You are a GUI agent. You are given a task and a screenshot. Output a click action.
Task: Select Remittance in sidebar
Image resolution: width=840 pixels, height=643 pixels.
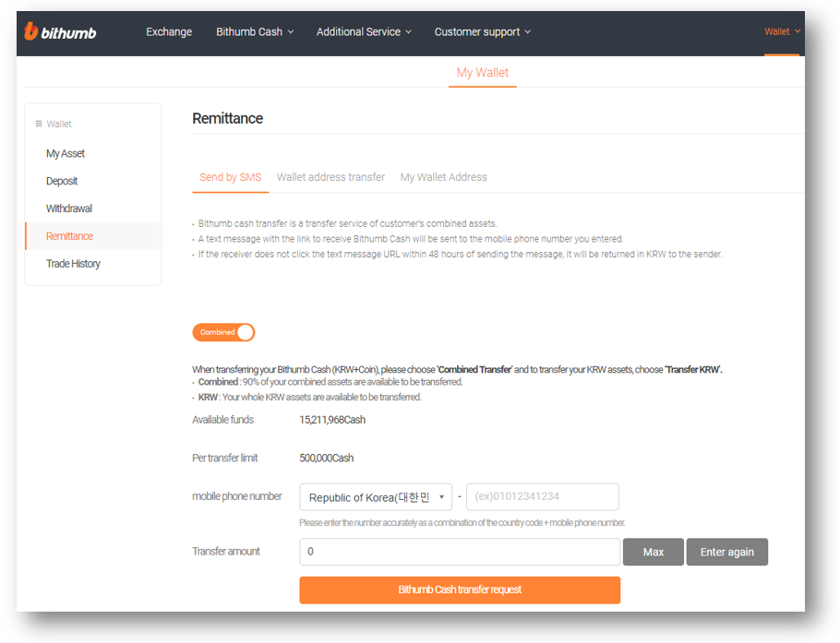[93, 236]
